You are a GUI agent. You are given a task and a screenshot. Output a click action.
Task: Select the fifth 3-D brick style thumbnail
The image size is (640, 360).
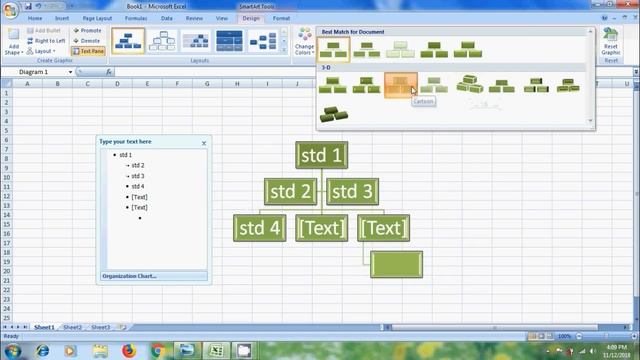click(x=469, y=84)
